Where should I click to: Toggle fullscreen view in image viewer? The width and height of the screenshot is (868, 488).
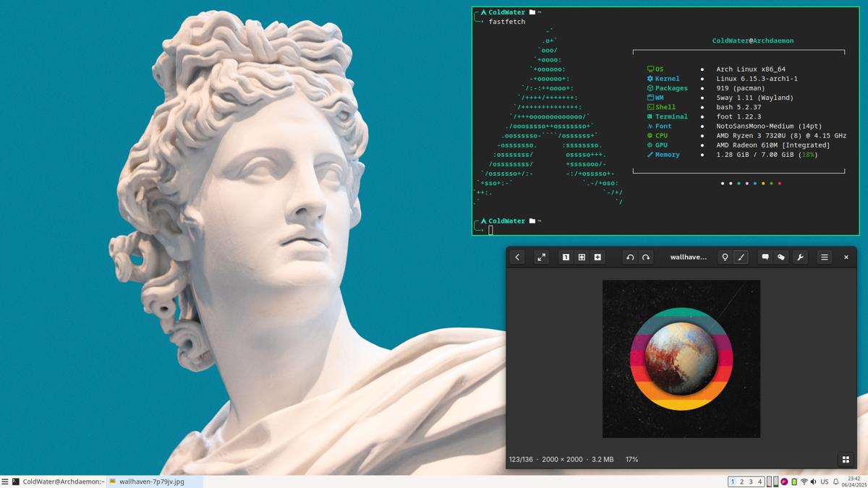pos(541,257)
